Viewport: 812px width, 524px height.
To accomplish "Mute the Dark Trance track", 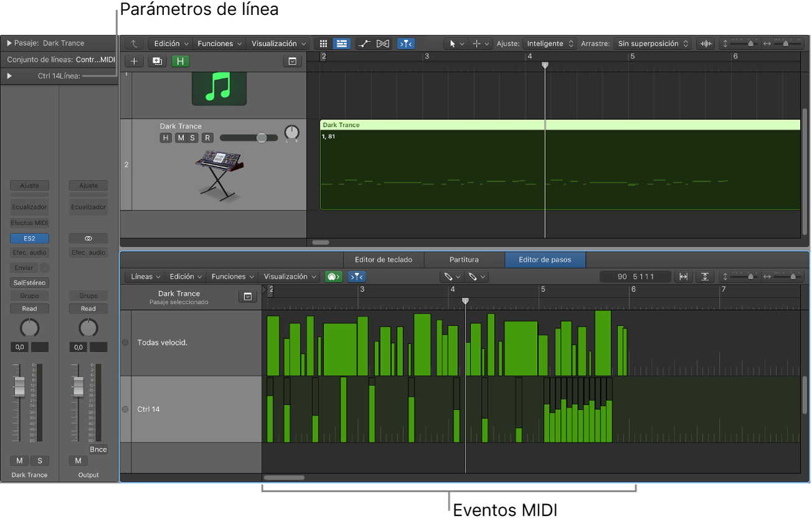I will click(180, 138).
